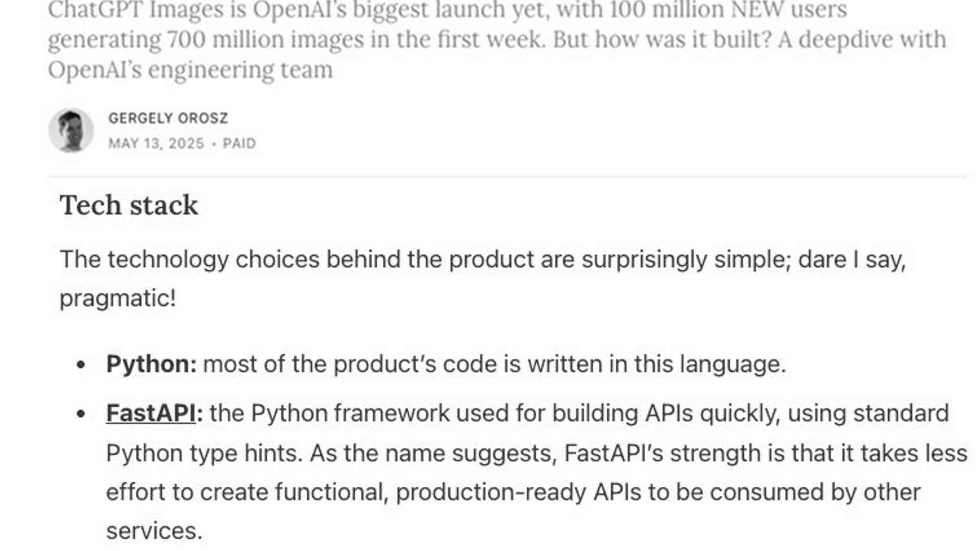Viewport: 980px width, 551px height.
Task: Click Gergely Orosz's author avatar photo
Action: pos(71,130)
